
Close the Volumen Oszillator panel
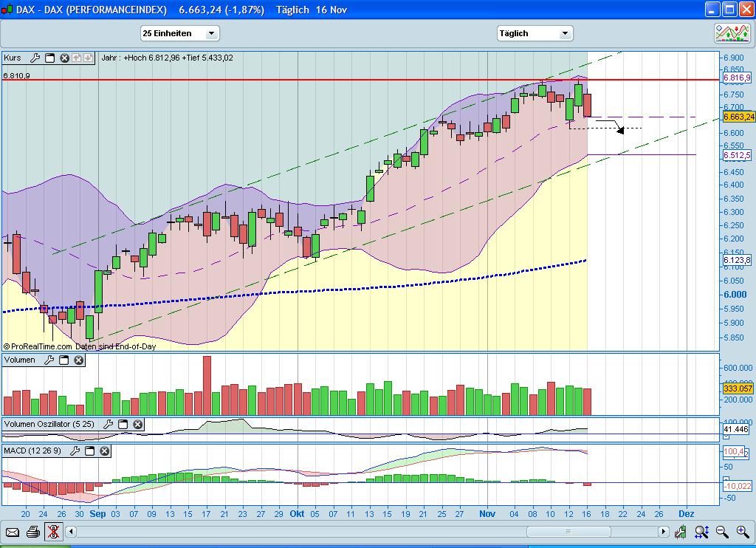coord(138,424)
